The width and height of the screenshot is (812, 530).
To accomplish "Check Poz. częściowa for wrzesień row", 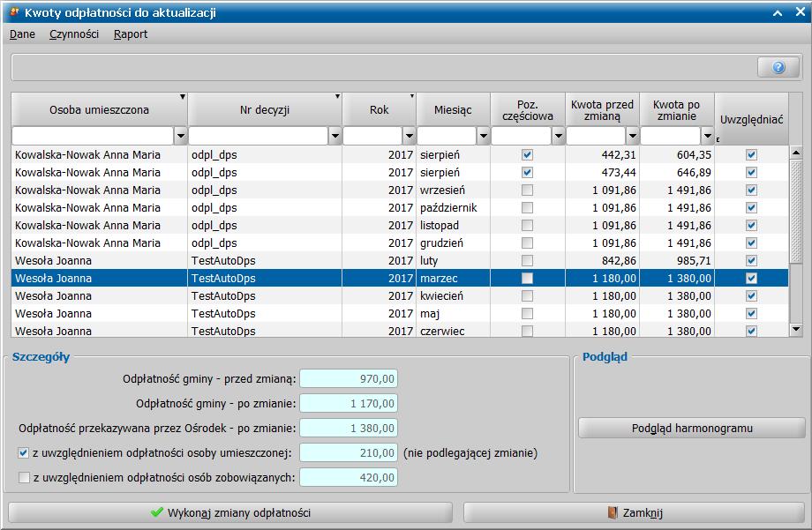I will (527, 190).
